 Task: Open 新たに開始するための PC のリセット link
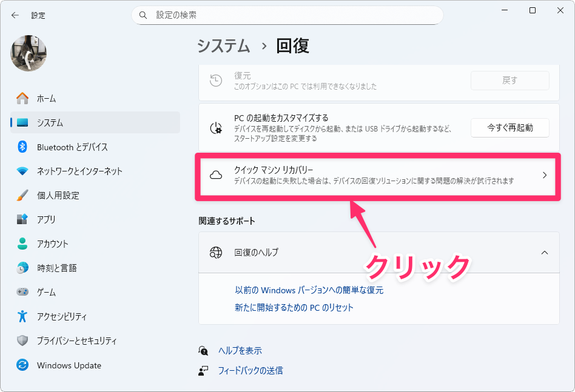(x=294, y=307)
